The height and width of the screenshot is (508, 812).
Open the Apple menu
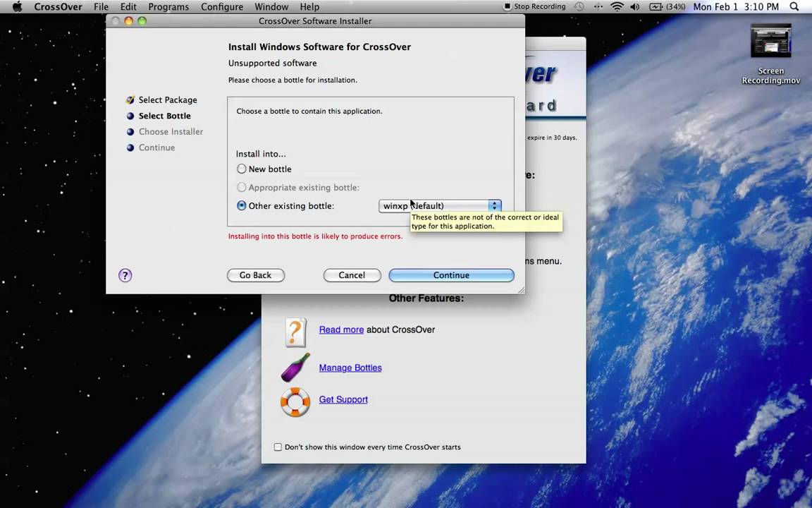pyautogui.click(x=17, y=7)
